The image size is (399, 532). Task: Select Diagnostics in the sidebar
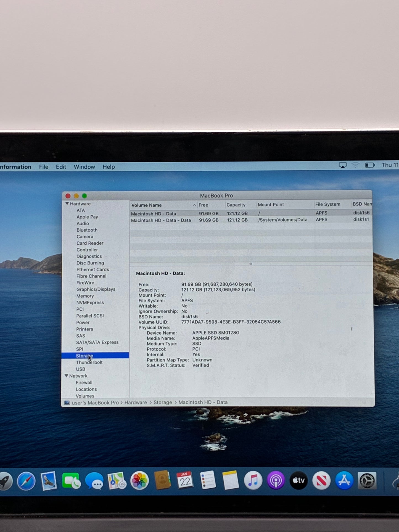point(89,256)
